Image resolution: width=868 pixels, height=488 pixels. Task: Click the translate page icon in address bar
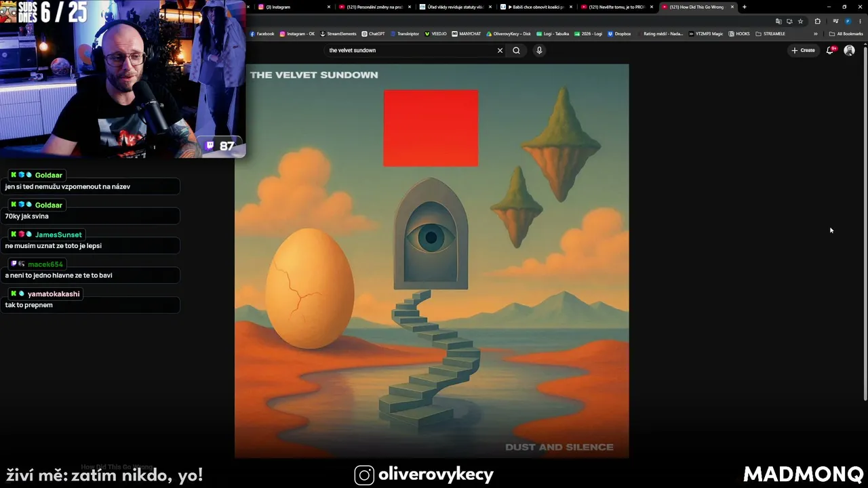[x=778, y=21]
